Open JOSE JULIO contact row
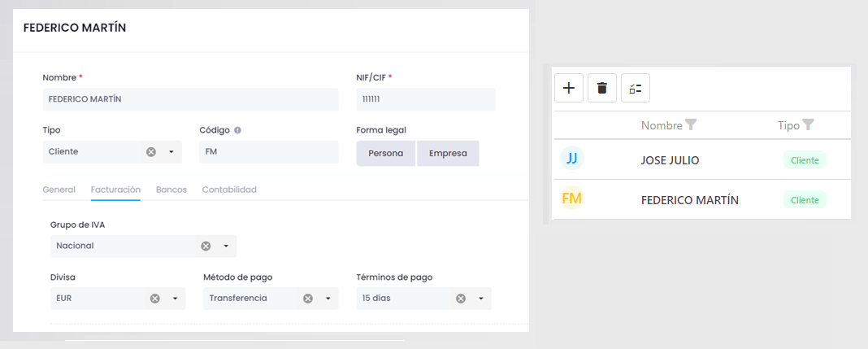The width and height of the screenshot is (868, 349). click(x=702, y=160)
